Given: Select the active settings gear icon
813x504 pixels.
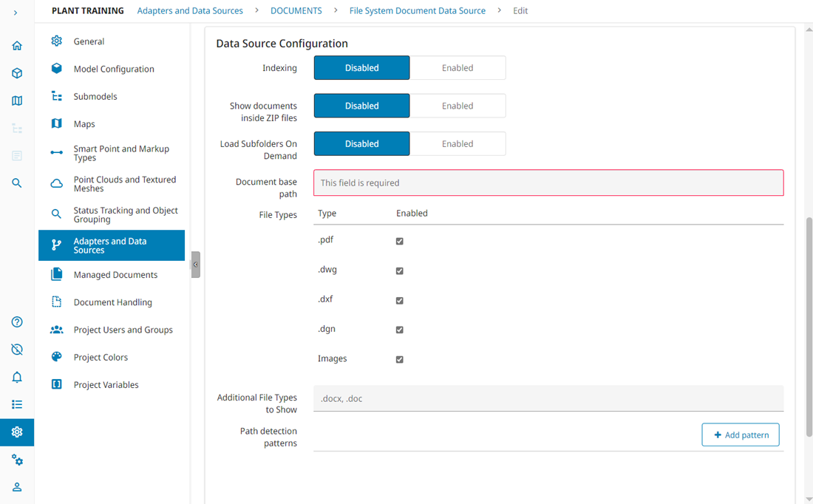Looking at the screenshot, I should pyautogui.click(x=16, y=432).
